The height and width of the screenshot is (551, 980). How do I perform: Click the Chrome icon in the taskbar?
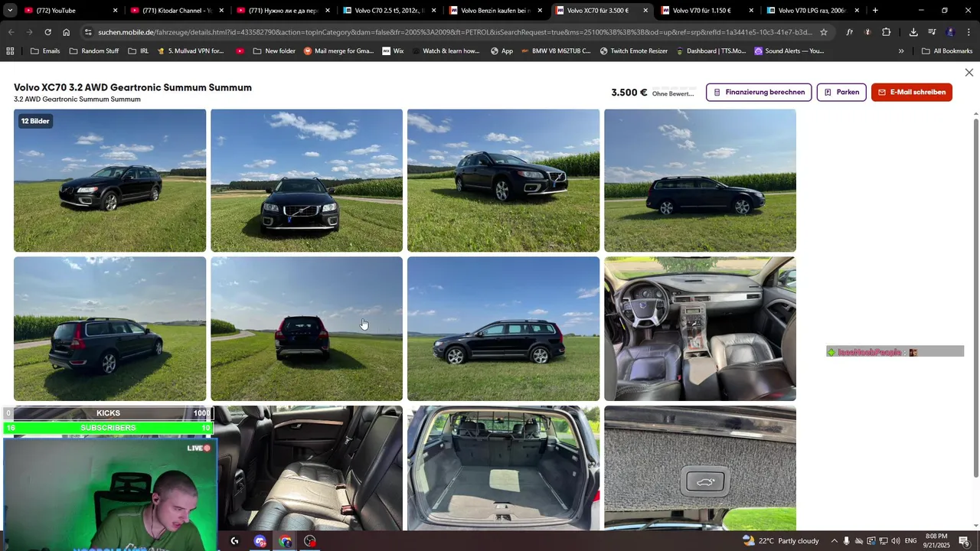pyautogui.click(x=285, y=541)
